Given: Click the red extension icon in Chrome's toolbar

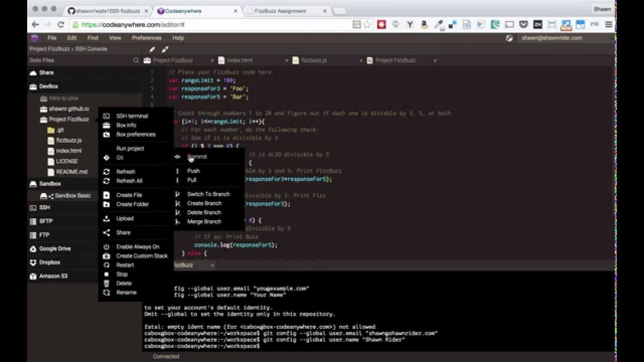Looking at the screenshot, I should (381, 24).
